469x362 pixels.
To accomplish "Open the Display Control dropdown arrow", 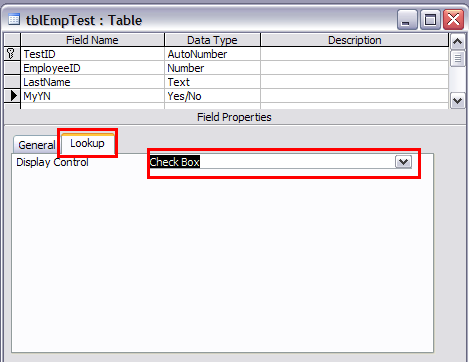I will pyautogui.click(x=403, y=162).
